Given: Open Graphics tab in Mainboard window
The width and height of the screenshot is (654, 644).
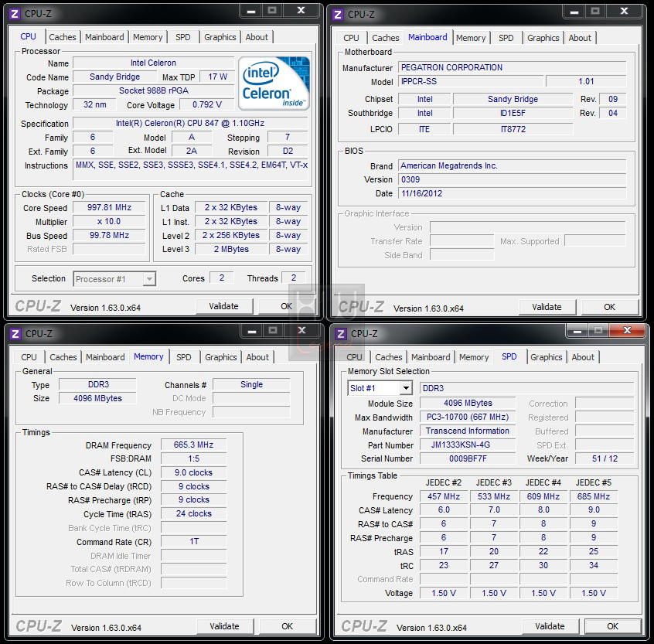Looking at the screenshot, I should point(543,38).
